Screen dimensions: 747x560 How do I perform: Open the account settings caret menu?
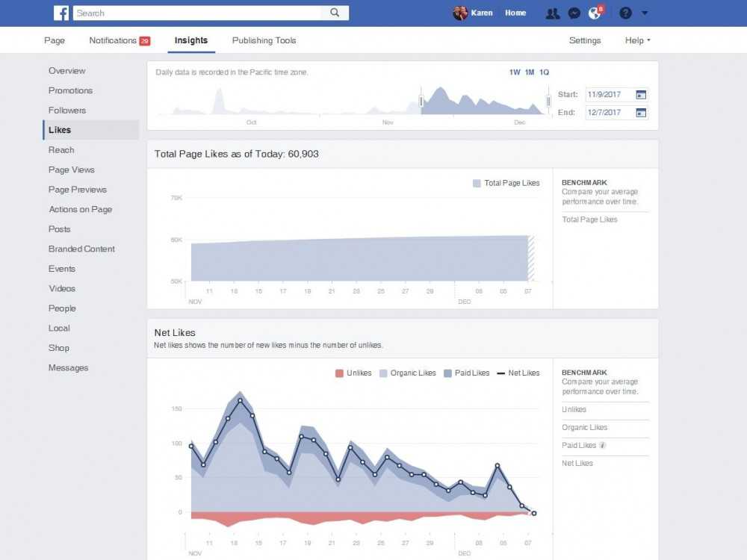click(x=645, y=13)
